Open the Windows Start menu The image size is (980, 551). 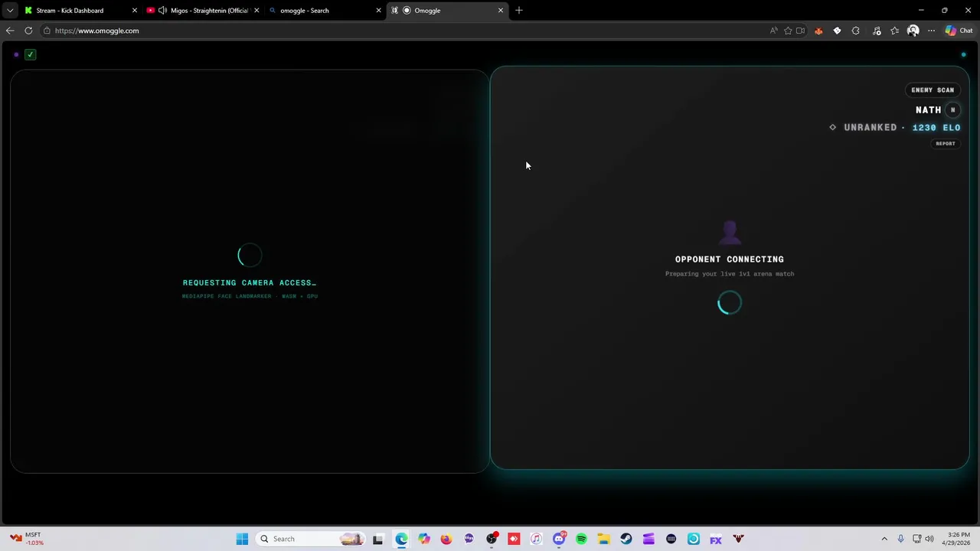coord(242,539)
